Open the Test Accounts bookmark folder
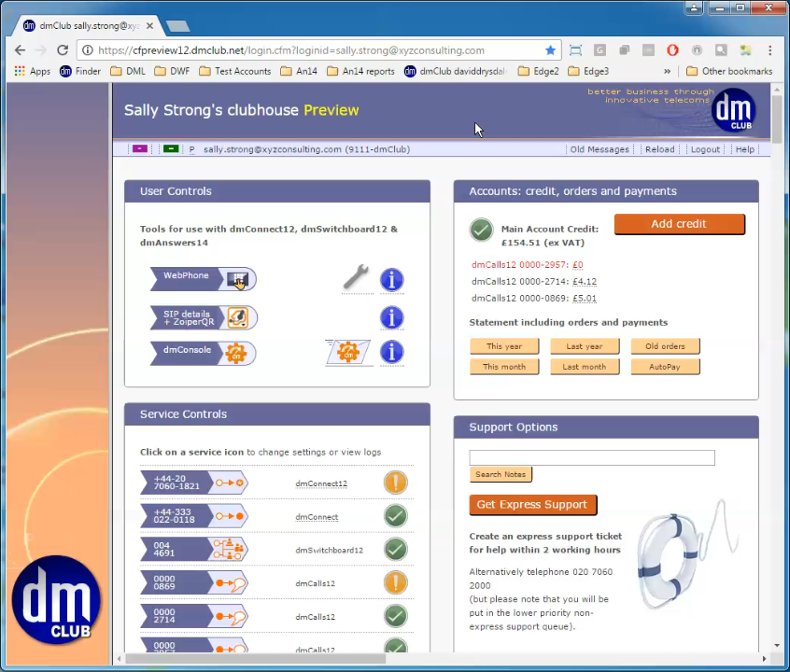The height and width of the screenshot is (672, 790). pos(235,71)
